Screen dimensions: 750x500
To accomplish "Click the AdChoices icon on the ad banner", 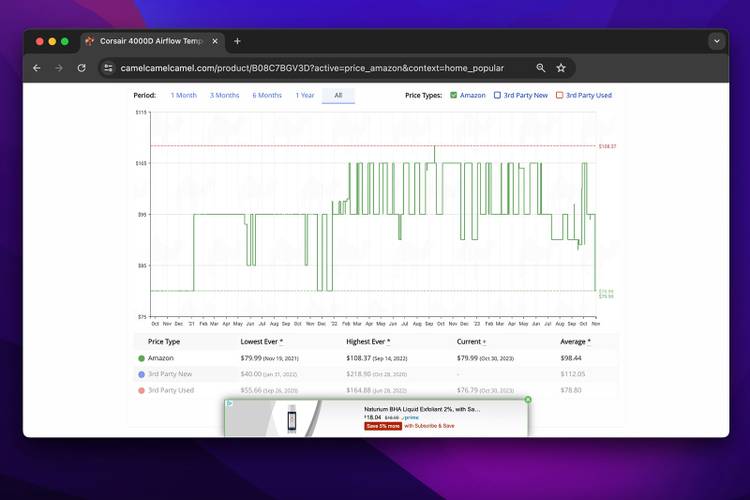I will (x=229, y=404).
